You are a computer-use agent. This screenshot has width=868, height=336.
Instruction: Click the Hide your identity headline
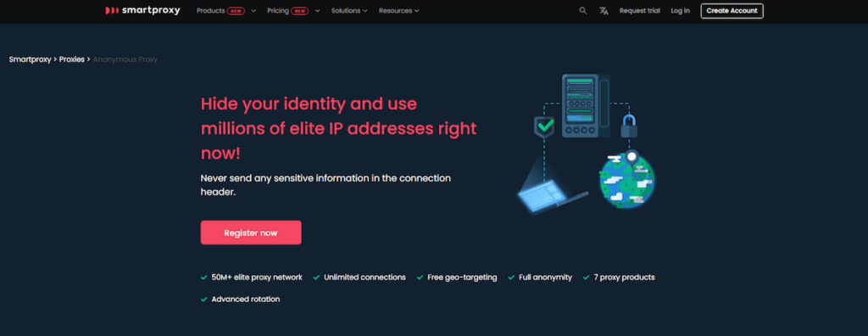click(338, 128)
